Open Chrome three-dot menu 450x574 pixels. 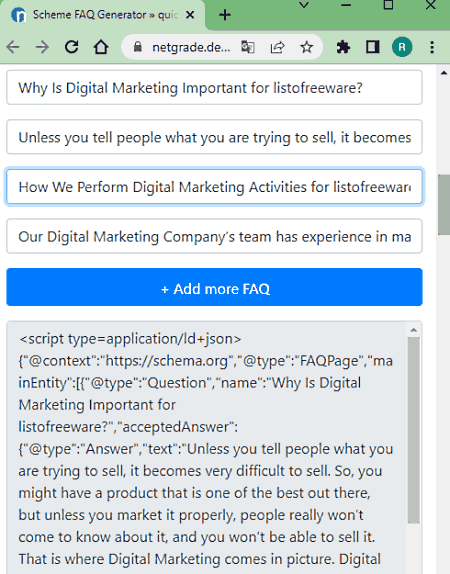(x=432, y=47)
